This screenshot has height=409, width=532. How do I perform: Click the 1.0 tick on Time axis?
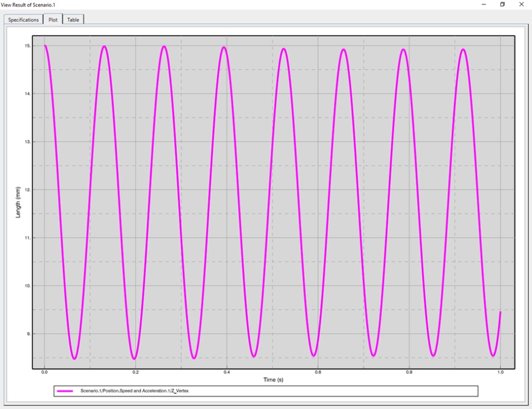point(500,372)
